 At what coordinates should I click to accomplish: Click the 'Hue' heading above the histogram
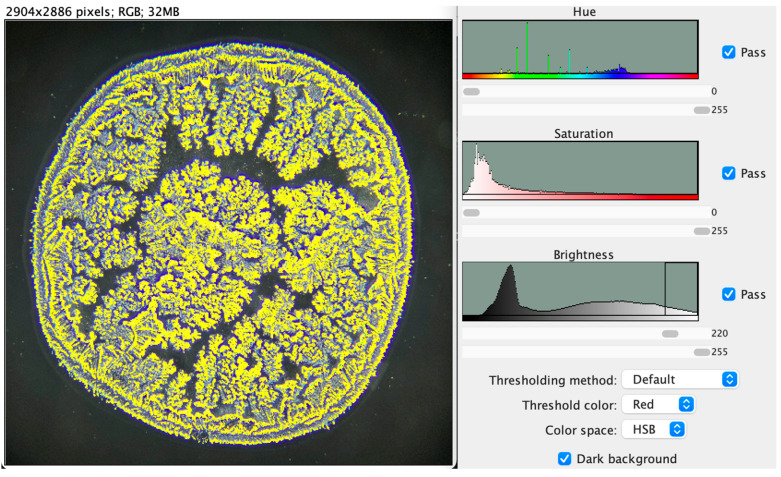pyautogui.click(x=584, y=12)
